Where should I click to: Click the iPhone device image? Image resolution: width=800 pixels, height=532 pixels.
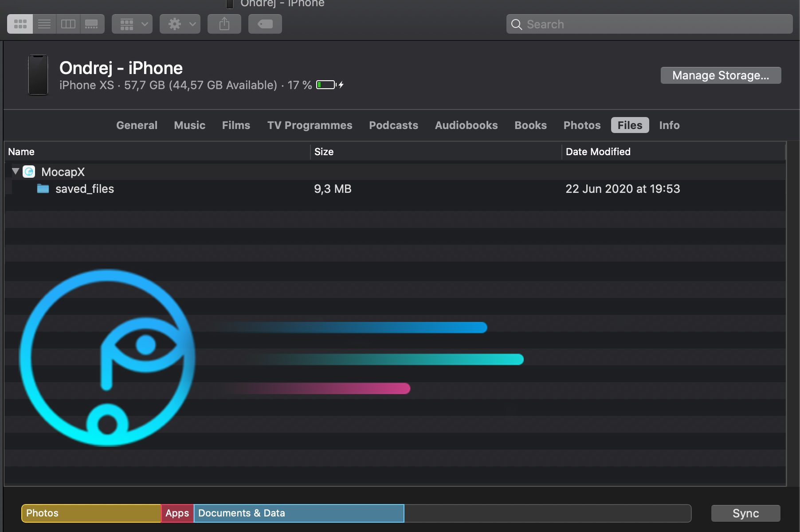pos(38,74)
